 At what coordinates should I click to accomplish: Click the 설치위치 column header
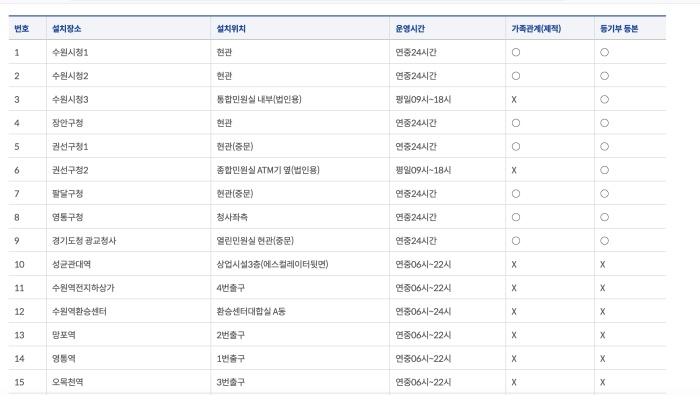pos(300,28)
